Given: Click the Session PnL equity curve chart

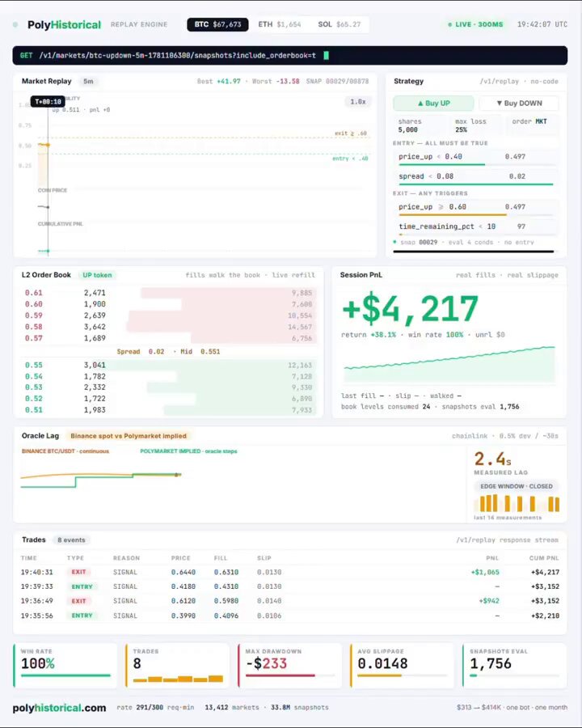Looking at the screenshot, I should pos(449,364).
